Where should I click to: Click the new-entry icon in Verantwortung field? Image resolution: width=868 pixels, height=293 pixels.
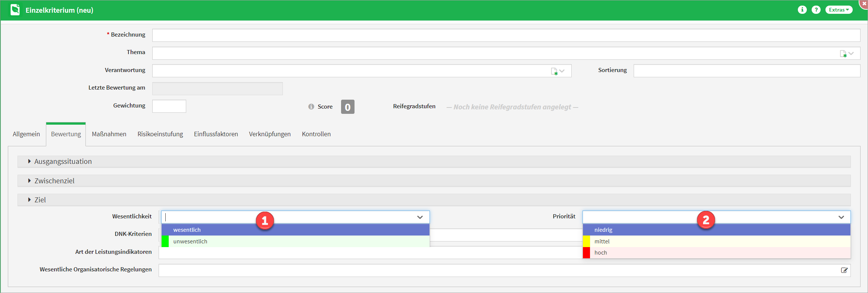click(x=554, y=71)
